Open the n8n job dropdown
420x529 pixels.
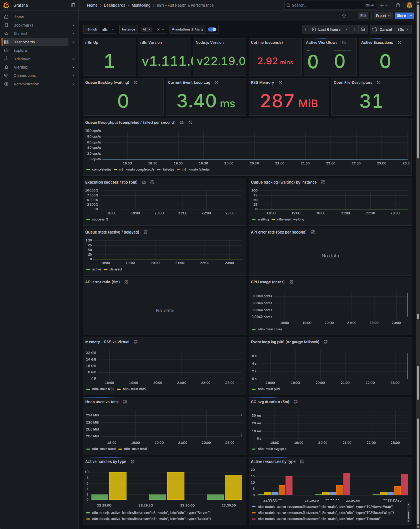[x=108, y=29]
